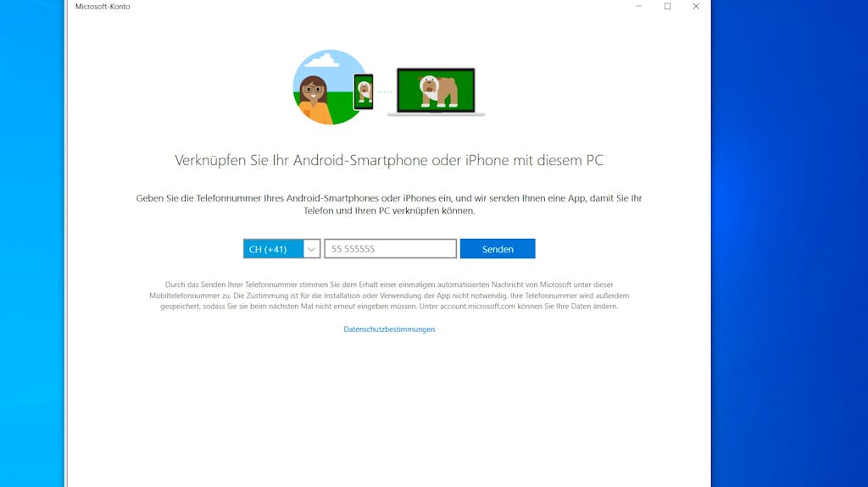Viewport: 868px width, 487px height.
Task: Minimize the Microsoft-Konto window
Action: click(x=639, y=7)
